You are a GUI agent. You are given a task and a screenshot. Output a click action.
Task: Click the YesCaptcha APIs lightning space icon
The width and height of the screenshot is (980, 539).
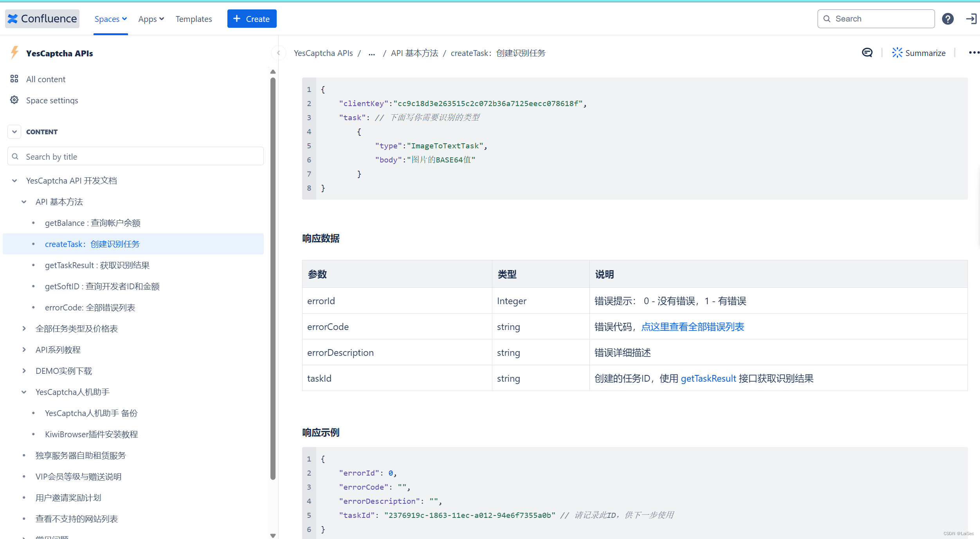14,53
